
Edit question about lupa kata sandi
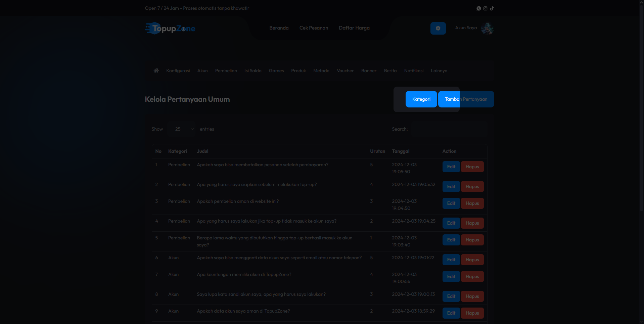click(451, 296)
